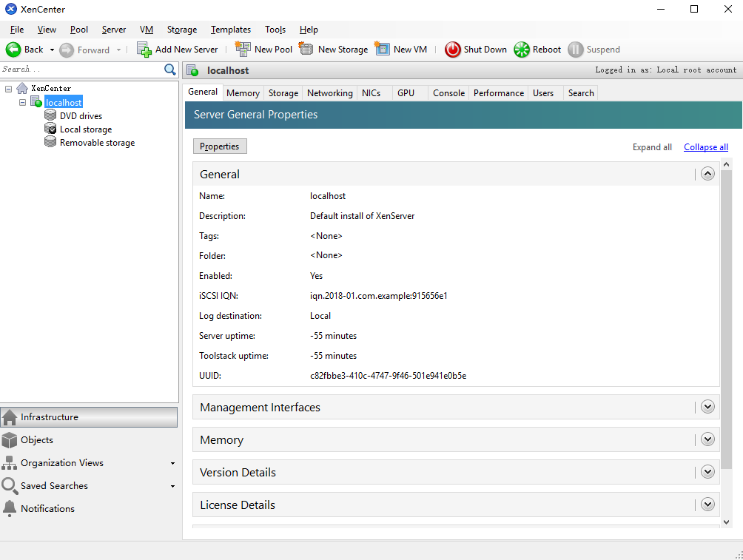This screenshot has height=560, width=743.
Task: Click the red Shut Down icon
Action: click(x=452, y=50)
